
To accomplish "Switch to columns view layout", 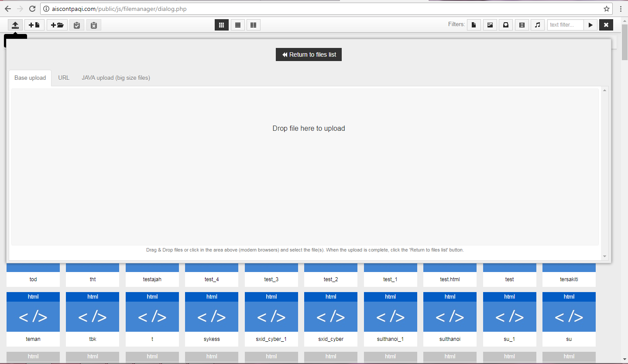I will [x=253, y=25].
